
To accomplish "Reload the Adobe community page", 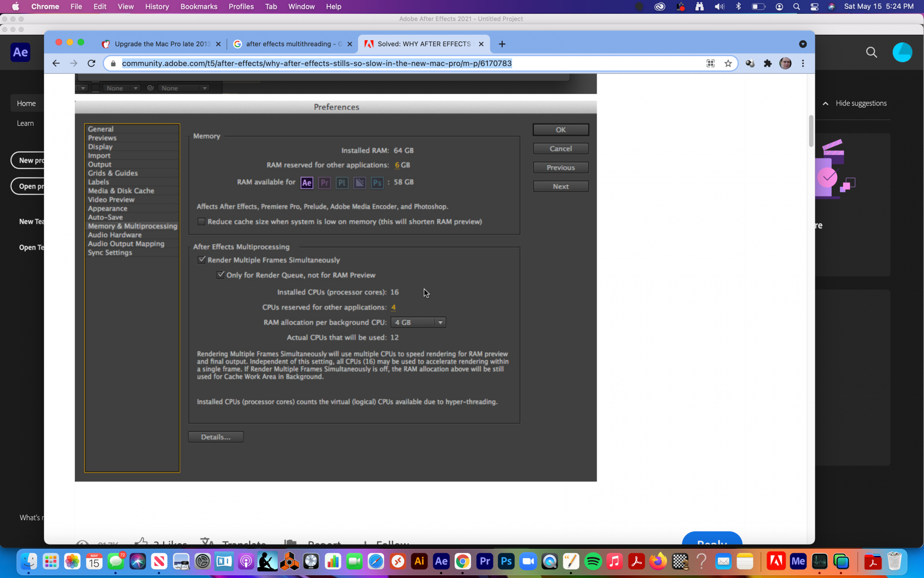I will point(91,63).
